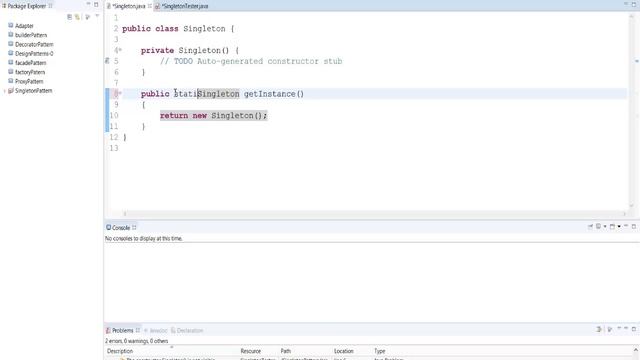Close the Console view tab
640x360 pixels.
click(134, 227)
